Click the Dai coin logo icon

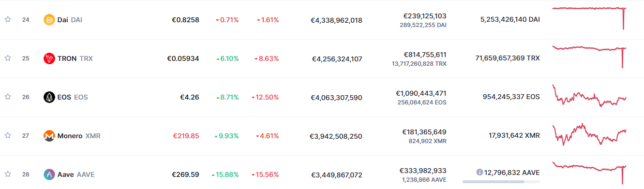49,20
